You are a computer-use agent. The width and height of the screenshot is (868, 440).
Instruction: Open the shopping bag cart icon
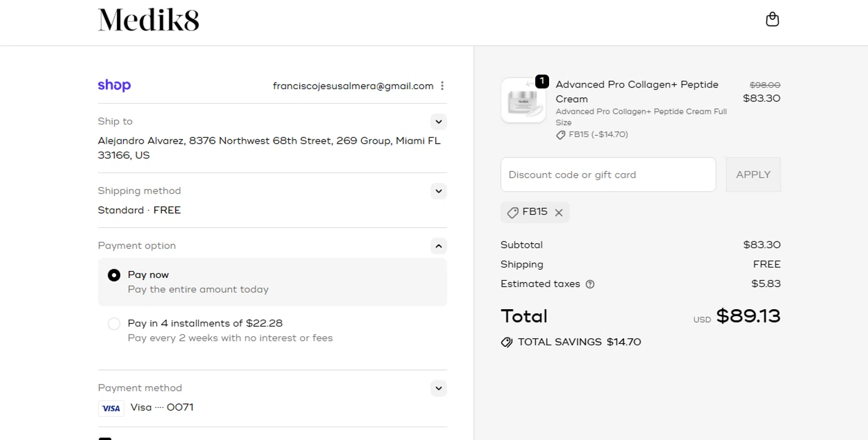[772, 20]
